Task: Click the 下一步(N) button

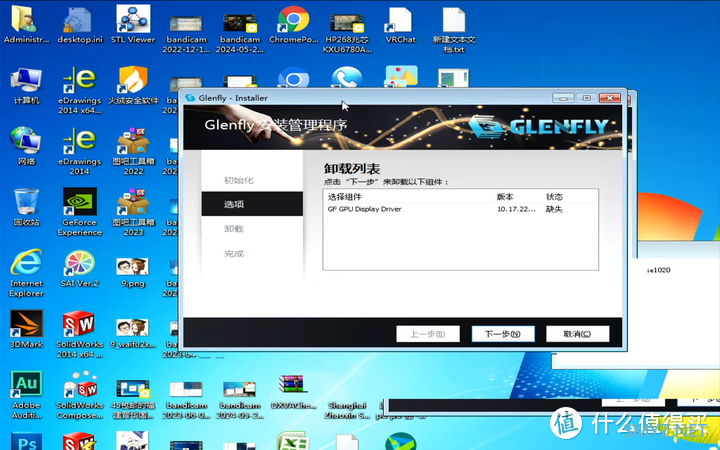Action: [503, 334]
